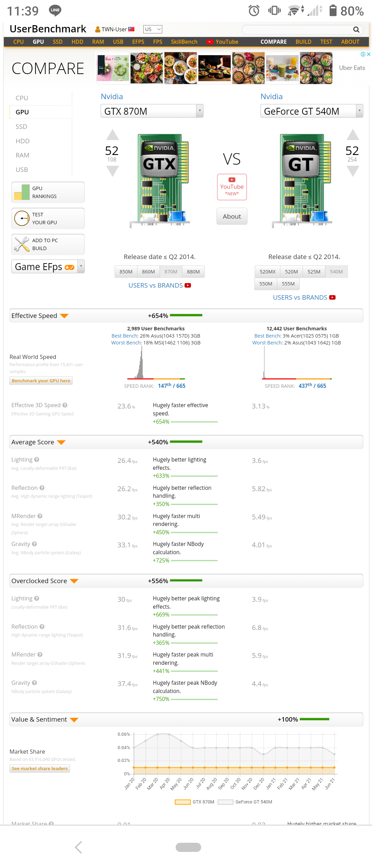This screenshot has width=372, height=868.
Task: Switch to the 880M model button
Action: (x=193, y=272)
